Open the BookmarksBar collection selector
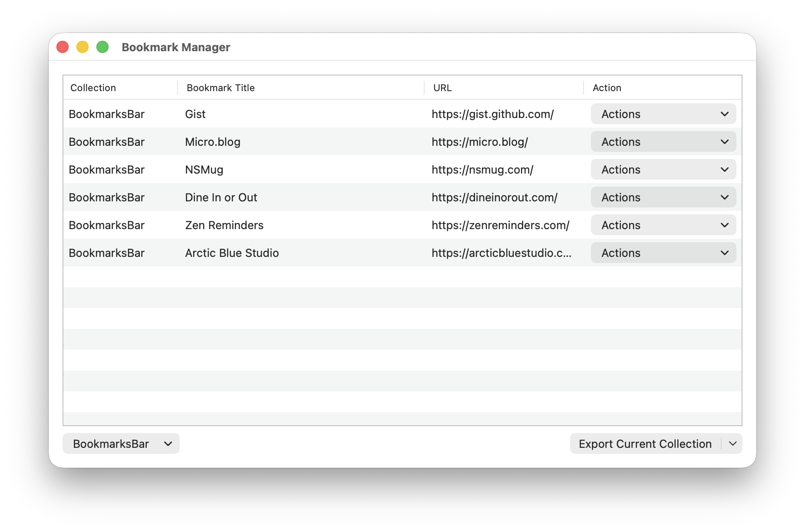The image size is (805, 532). (x=121, y=443)
